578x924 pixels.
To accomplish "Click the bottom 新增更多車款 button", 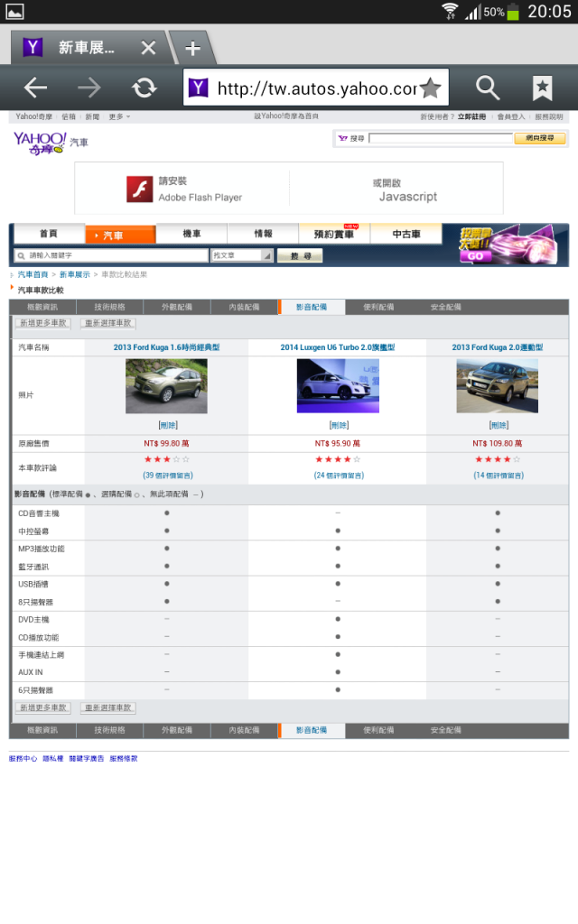I will coord(43,707).
